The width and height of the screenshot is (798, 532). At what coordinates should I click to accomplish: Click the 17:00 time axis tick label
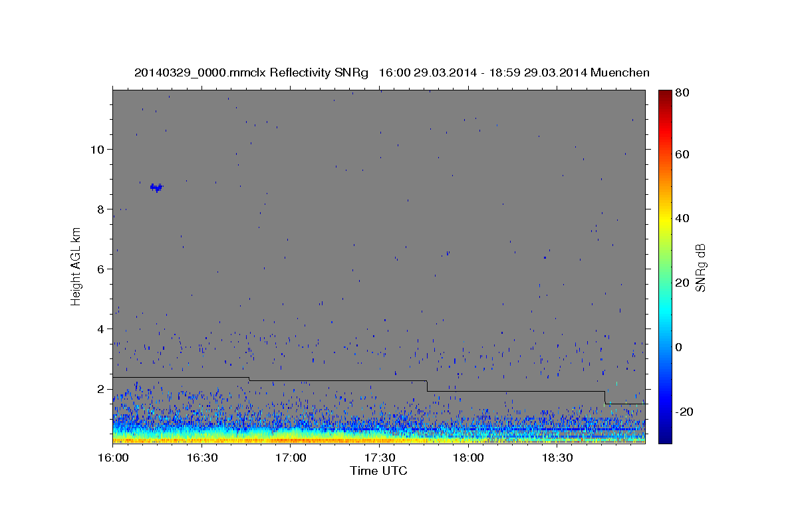291,459
